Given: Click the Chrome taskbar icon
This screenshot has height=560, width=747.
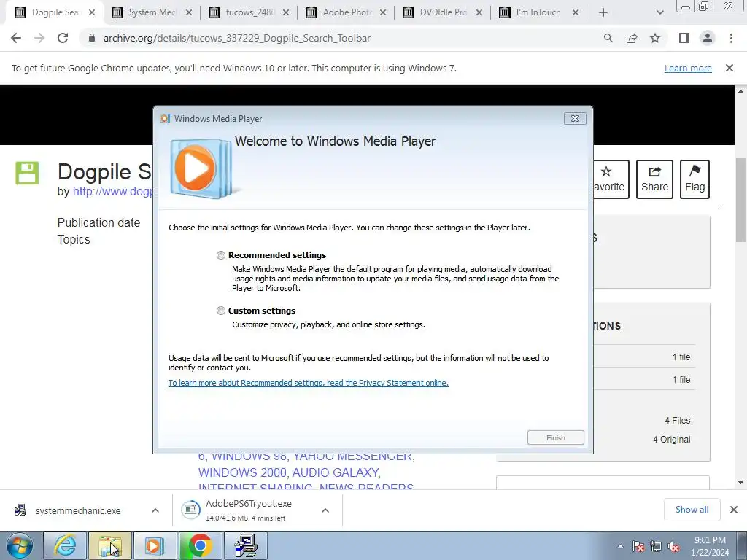Looking at the screenshot, I should pos(201,545).
